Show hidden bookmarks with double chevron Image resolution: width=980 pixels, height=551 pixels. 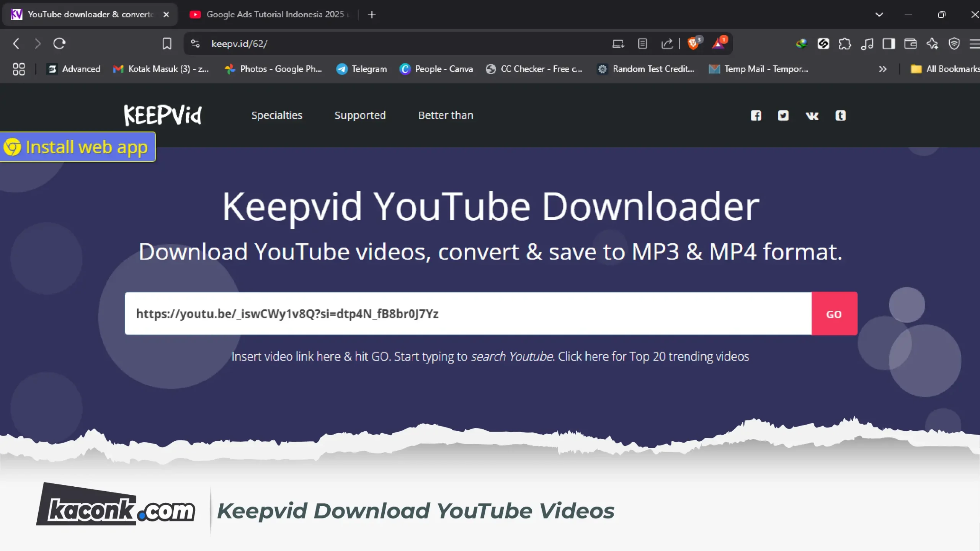click(882, 69)
